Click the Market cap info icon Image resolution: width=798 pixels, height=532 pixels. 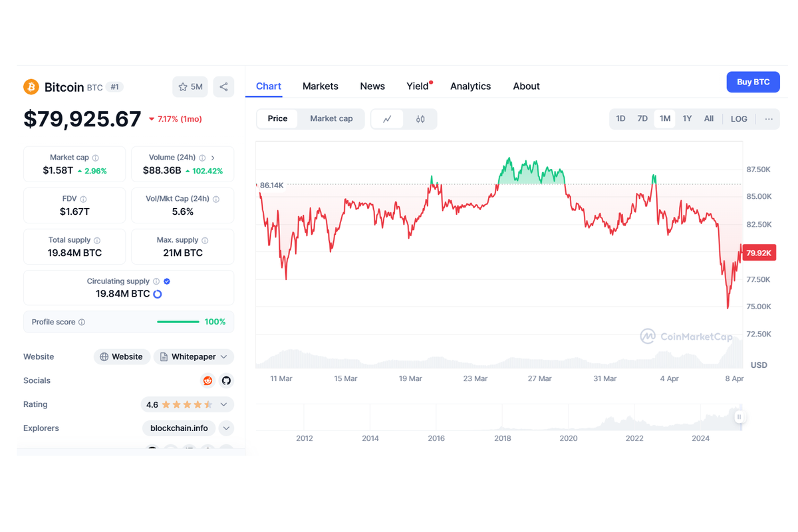[x=96, y=158]
